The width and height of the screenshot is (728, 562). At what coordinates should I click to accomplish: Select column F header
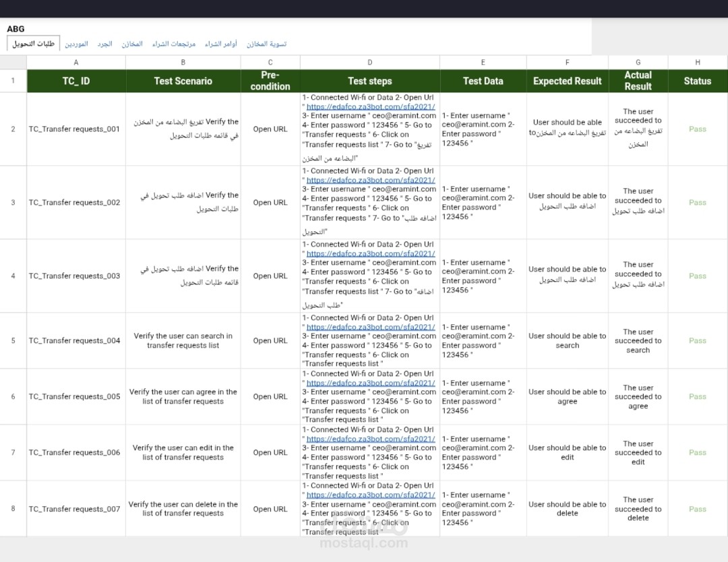pyautogui.click(x=568, y=62)
